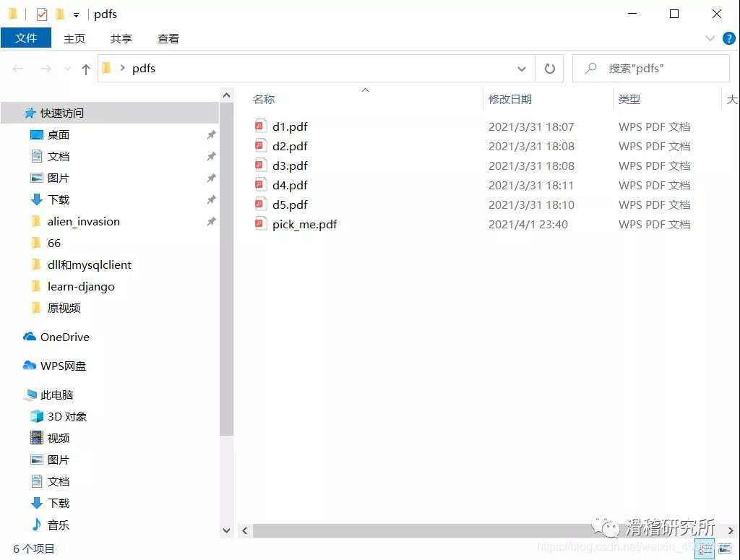Sort by the 类型 column header

click(629, 99)
